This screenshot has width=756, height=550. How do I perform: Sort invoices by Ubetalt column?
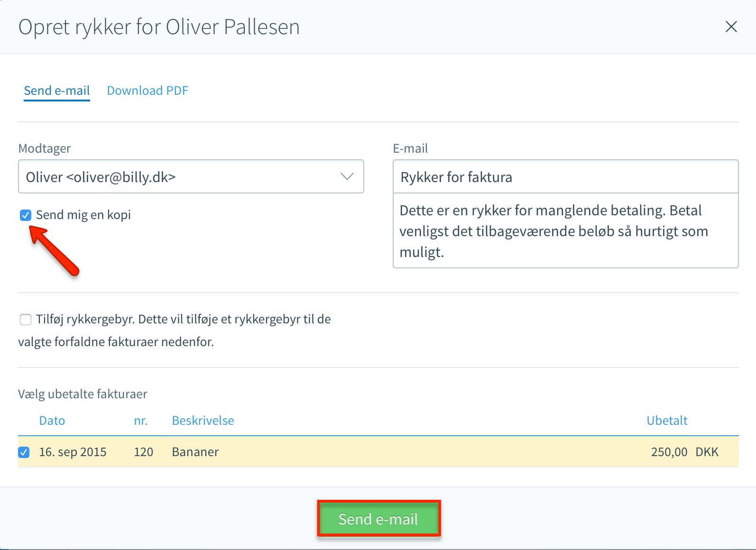point(667,421)
